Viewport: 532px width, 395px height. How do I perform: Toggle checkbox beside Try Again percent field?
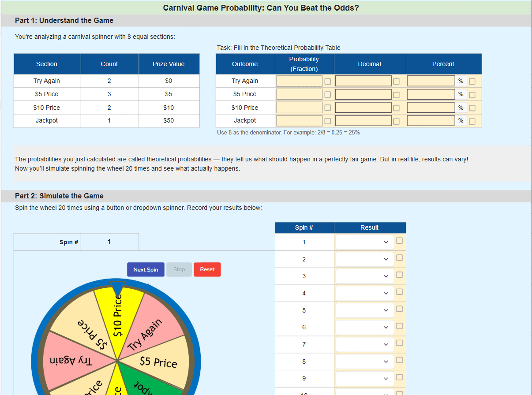click(472, 82)
